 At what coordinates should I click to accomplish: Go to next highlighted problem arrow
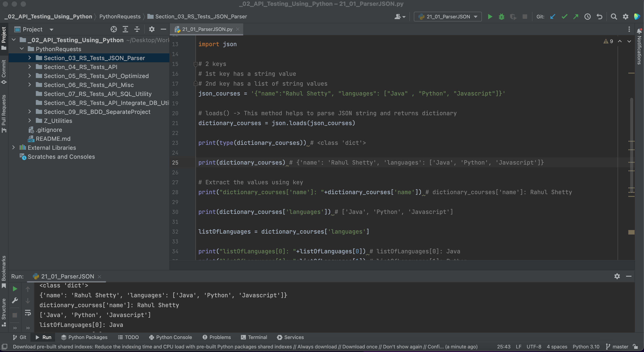click(629, 41)
